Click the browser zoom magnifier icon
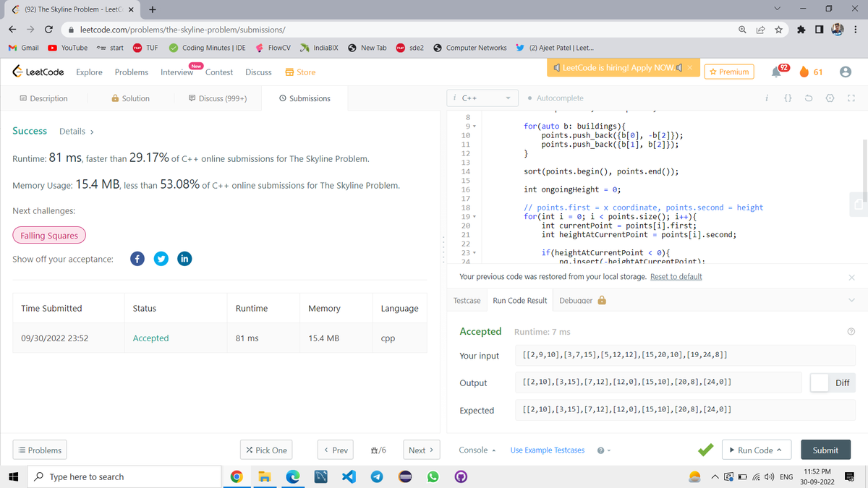This screenshot has width=868, height=488. coord(743,30)
